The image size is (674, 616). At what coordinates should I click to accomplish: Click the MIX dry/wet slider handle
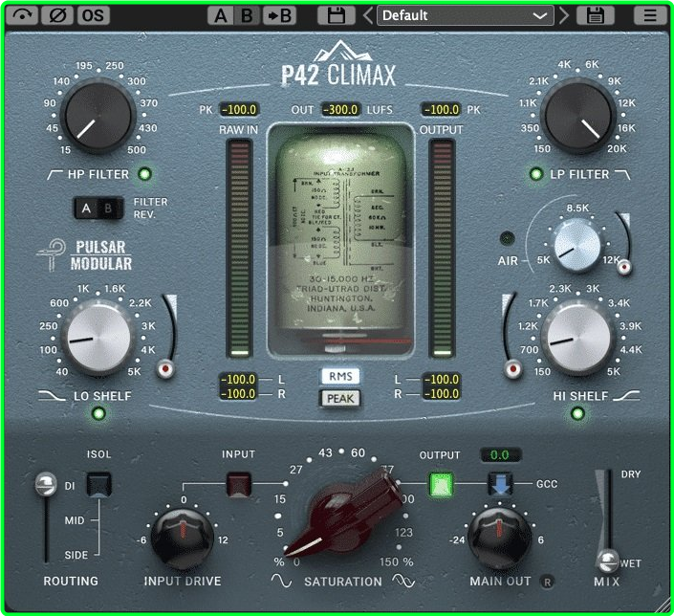608,561
